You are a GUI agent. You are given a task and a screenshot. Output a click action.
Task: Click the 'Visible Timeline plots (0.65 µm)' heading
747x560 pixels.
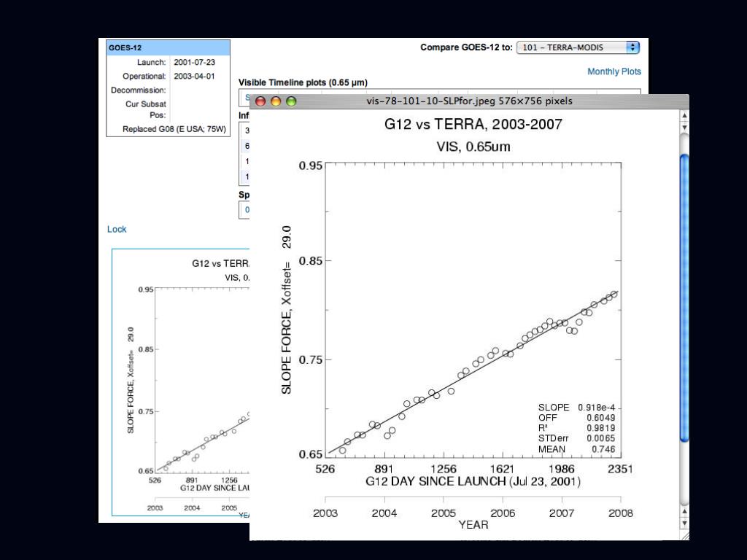point(303,82)
